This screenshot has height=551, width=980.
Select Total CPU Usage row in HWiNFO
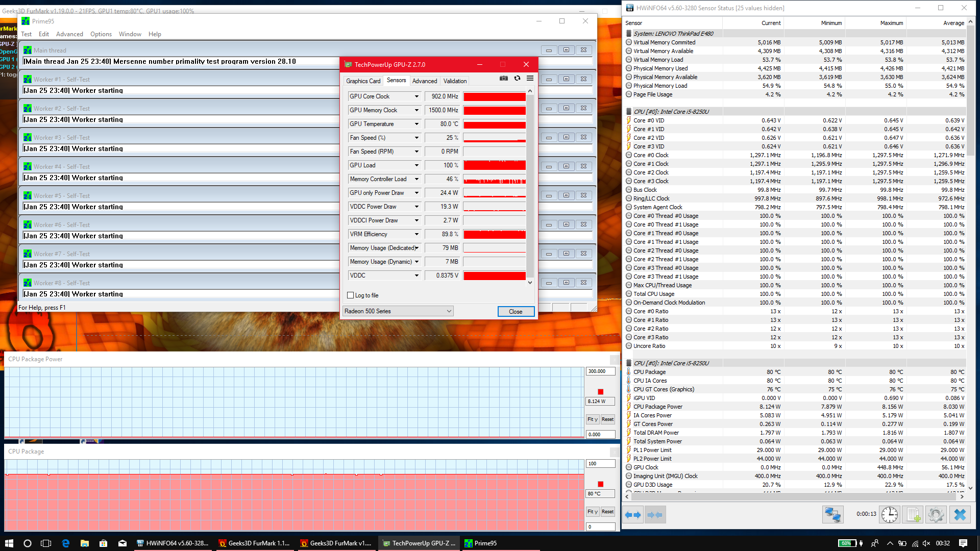pyautogui.click(x=795, y=294)
